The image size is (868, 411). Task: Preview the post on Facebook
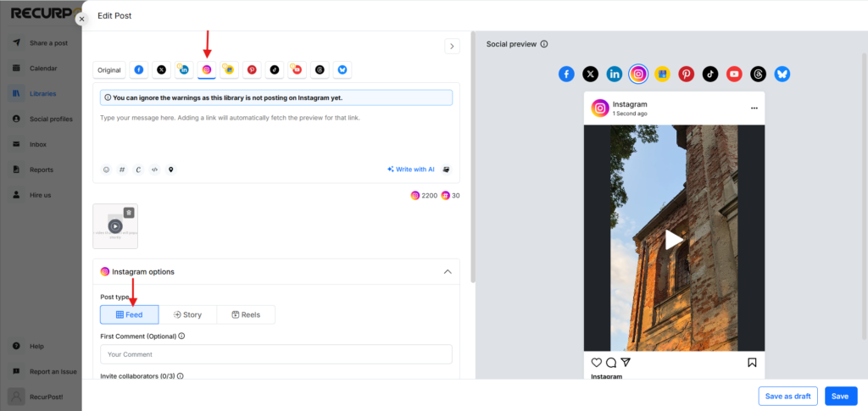(x=566, y=74)
